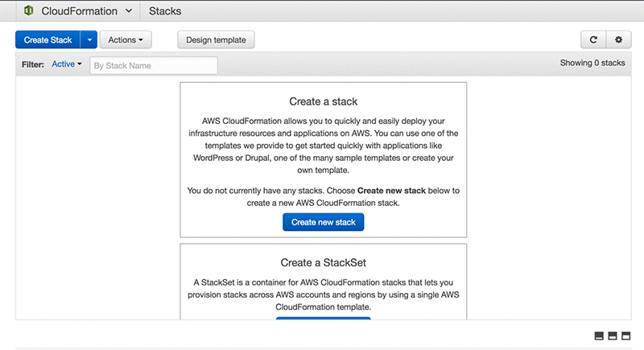Select the half-split pane layout icon
Screen dimensions: 644x350
[613, 336]
